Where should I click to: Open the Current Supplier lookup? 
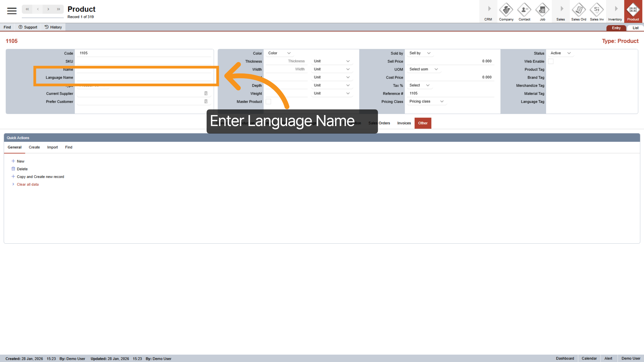(x=206, y=93)
